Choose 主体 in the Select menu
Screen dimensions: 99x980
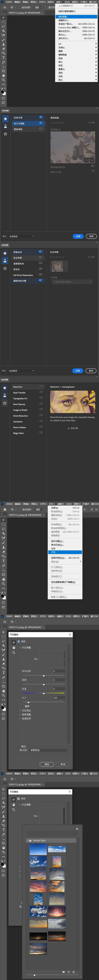(x=65, y=549)
